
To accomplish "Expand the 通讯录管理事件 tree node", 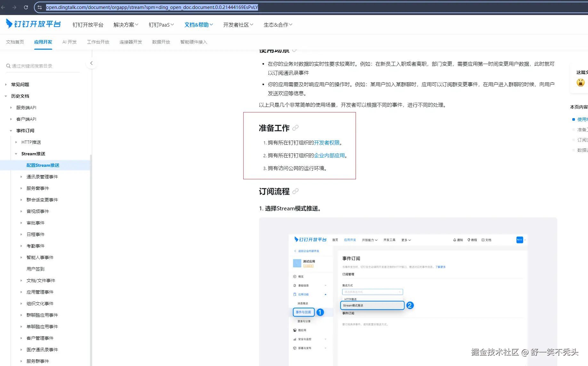I will click(x=21, y=177).
